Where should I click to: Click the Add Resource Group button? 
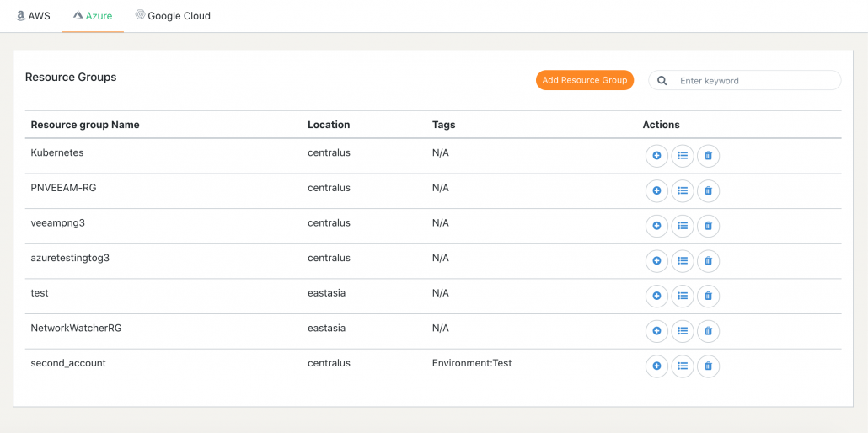click(585, 80)
